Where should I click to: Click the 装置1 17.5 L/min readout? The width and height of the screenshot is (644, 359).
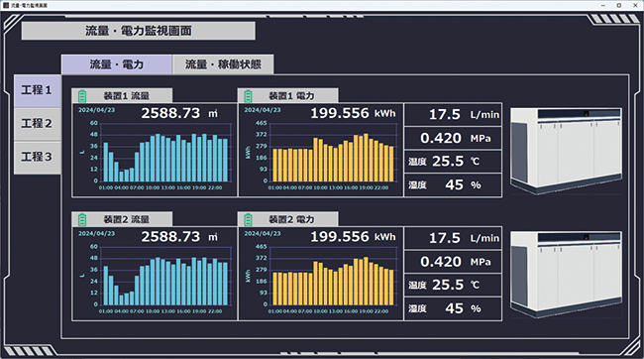click(x=453, y=114)
